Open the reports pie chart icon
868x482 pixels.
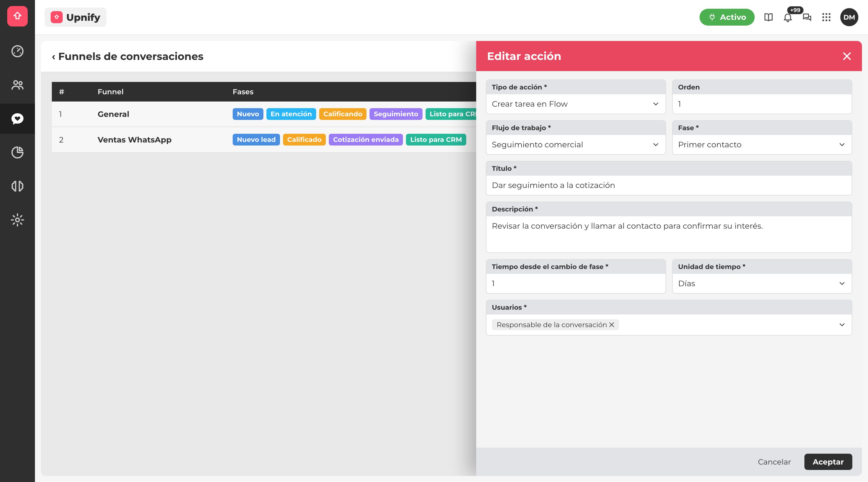[x=17, y=152]
